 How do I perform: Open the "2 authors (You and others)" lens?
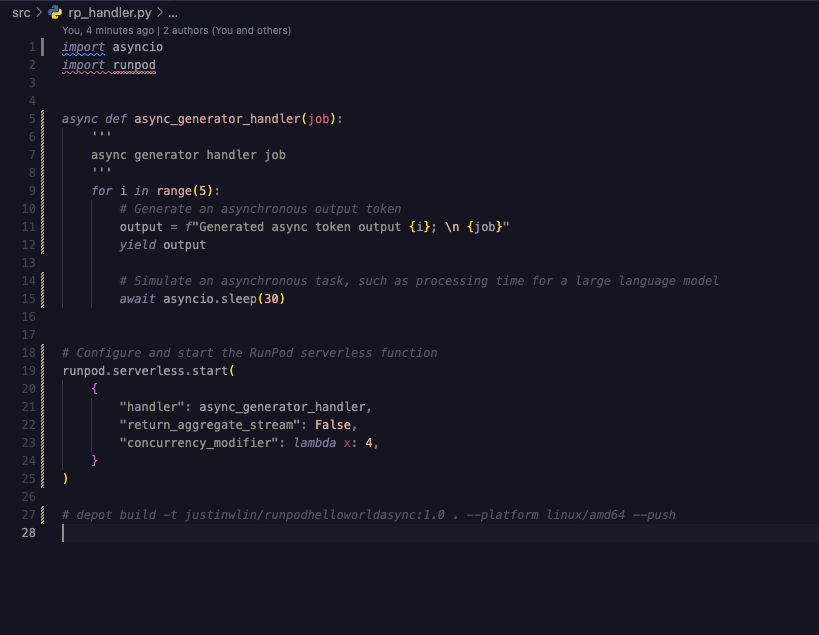tap(227, 31)
